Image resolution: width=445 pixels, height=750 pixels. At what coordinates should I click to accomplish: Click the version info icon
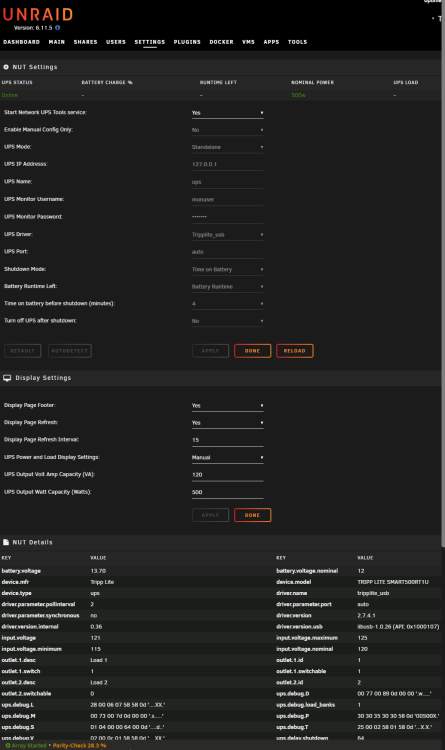point(57,28)
